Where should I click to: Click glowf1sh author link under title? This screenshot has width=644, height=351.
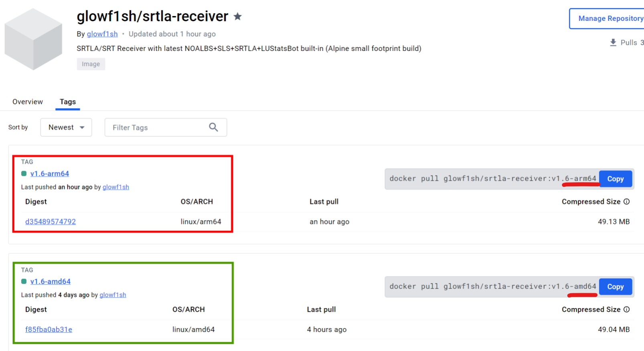[102, 34]
